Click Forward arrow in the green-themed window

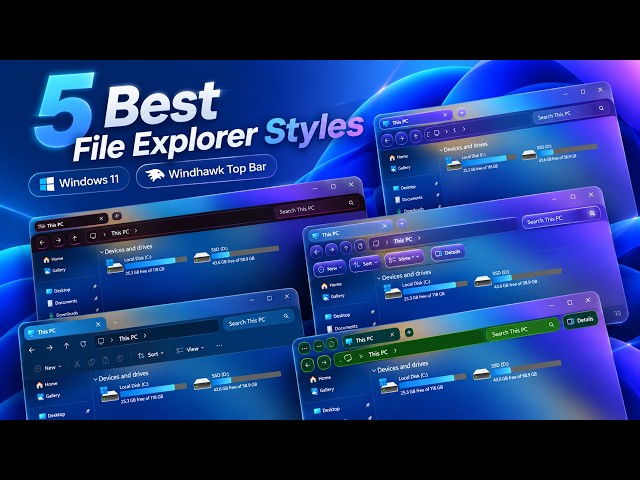pos(324,362)
